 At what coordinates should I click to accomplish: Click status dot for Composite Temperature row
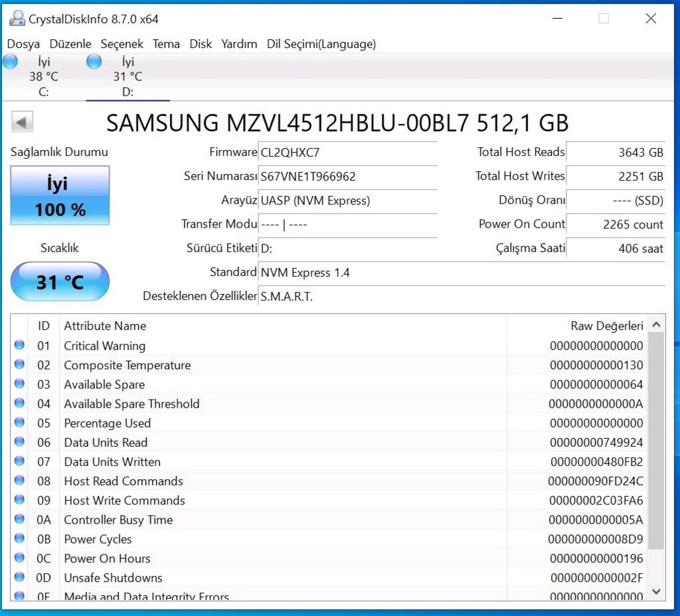click(x=19, y=364)
